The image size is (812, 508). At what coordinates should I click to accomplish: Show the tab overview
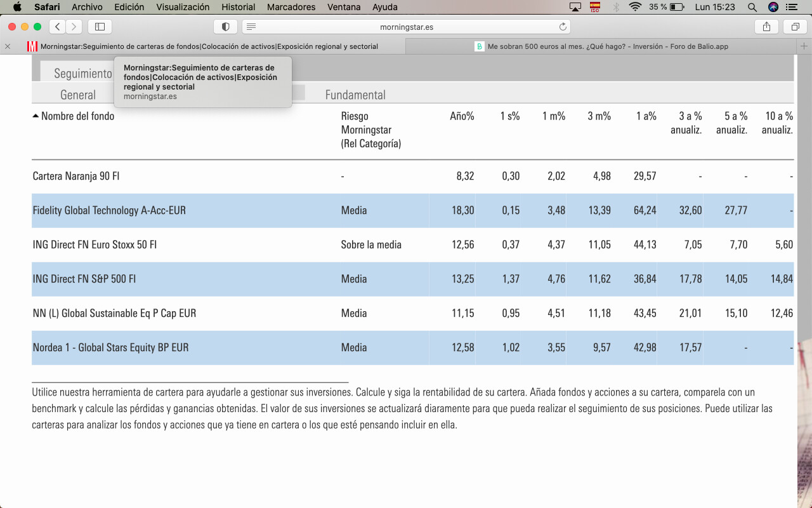[x=795, y=27]
